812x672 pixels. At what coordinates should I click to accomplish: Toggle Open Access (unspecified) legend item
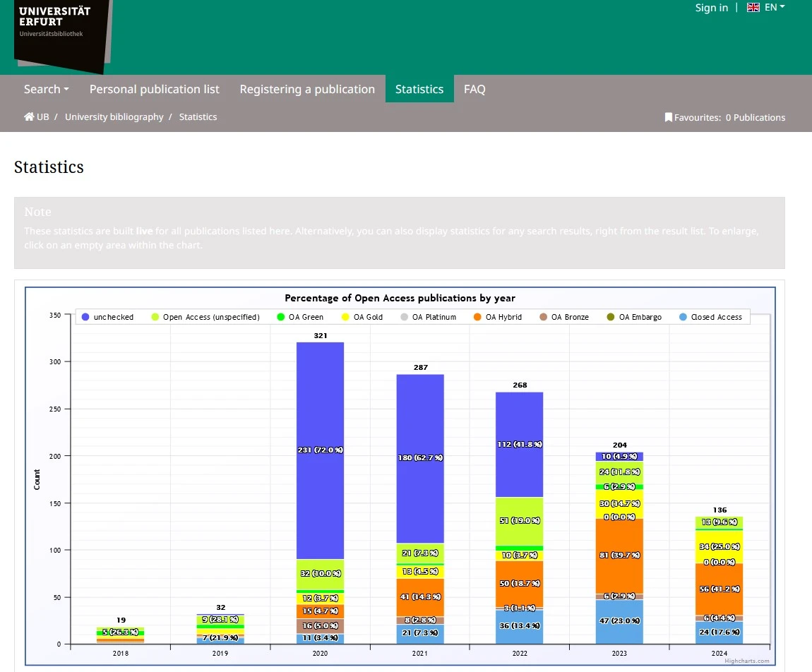click(x=210, y=318)
